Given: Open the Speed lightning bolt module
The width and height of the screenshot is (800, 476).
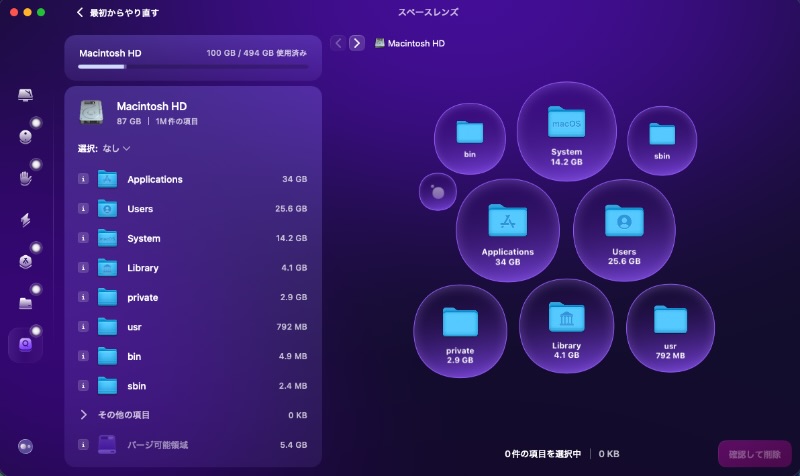Looking at the screenshot, I should 25,220.
